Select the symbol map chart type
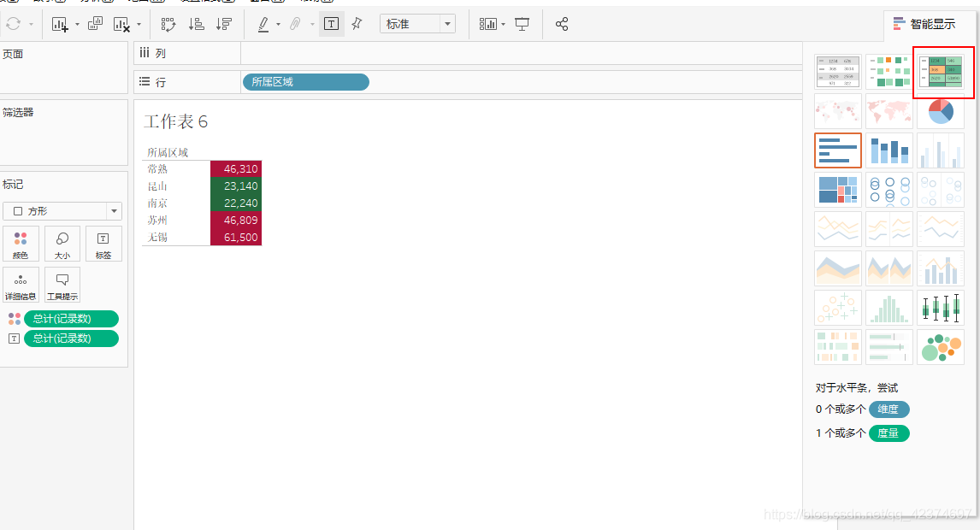The image size is (980, 530). coord(838,111)
